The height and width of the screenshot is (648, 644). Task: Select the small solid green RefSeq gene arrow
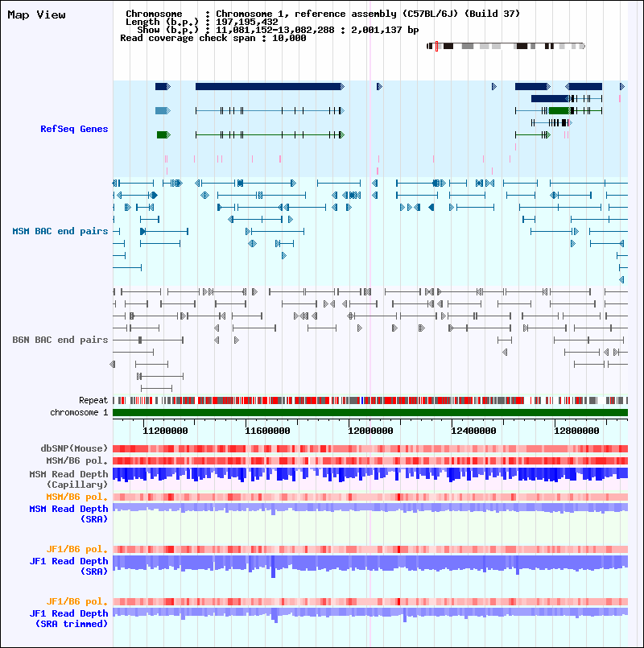tap(163, 134)
